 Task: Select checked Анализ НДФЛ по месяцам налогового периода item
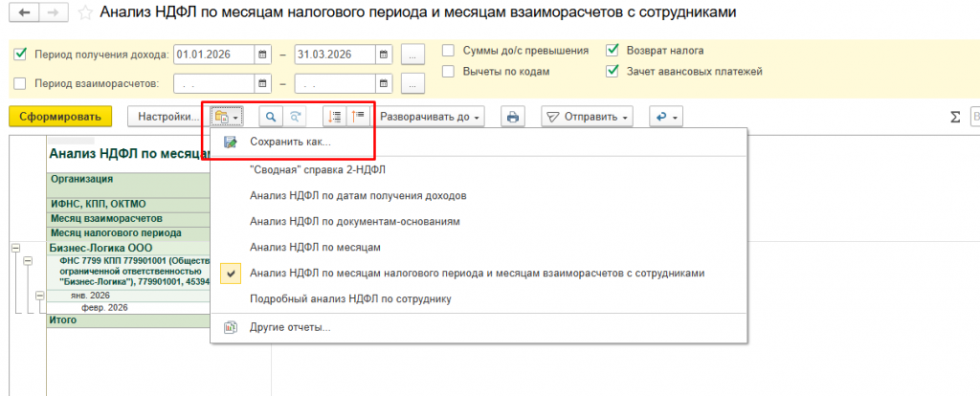point(479,273)
